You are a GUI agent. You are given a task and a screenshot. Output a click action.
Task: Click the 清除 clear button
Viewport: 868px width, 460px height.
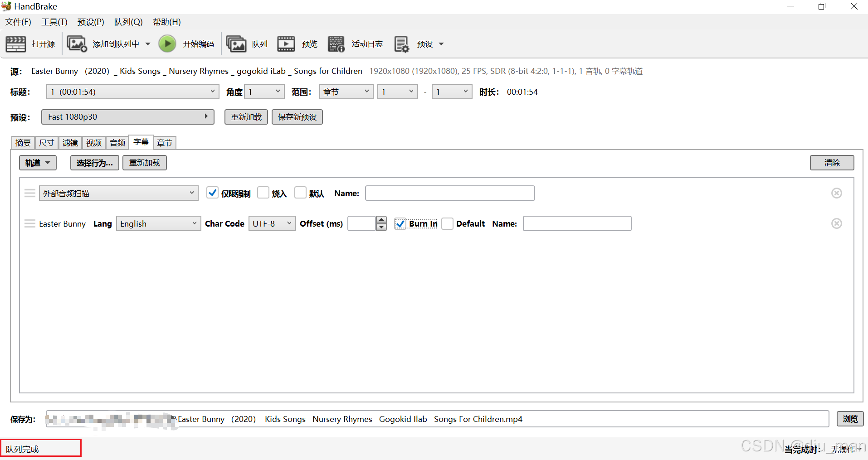point(832,163)
